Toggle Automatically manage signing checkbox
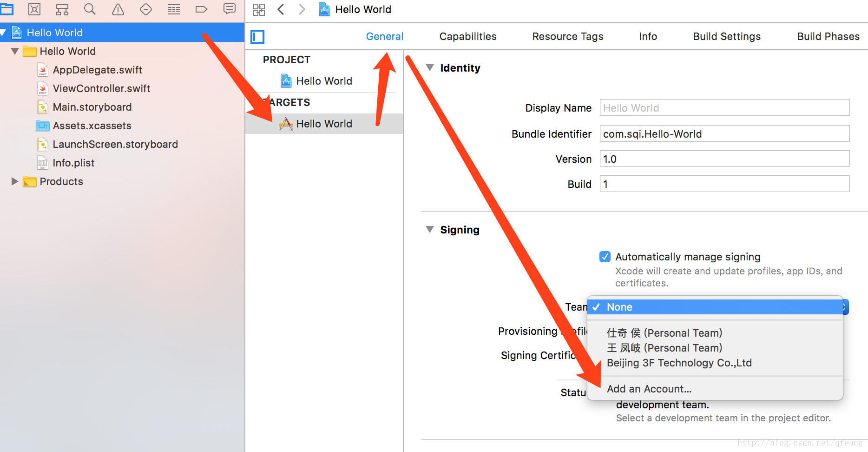Image resolution: width=868 pixels, height=452 pixels. (x=605, y=257)
